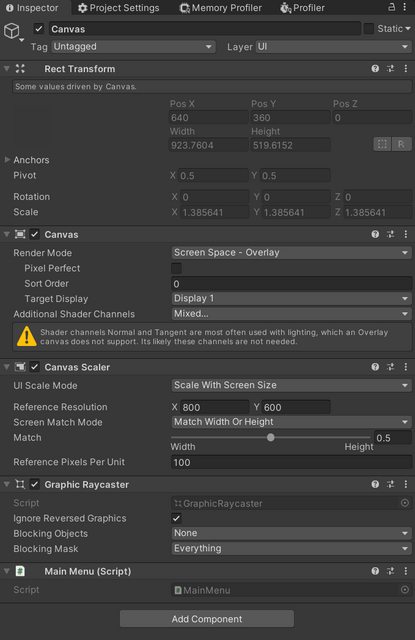Open Canvas Scaler help reference
Viewport: 415px width, 640px height.
click(x=375, y=367)
